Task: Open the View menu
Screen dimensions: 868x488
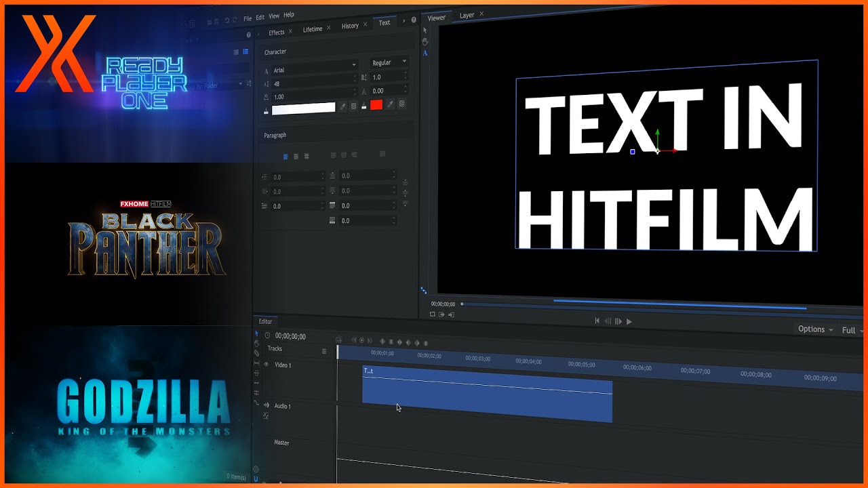Action: (x=274, y=16)
